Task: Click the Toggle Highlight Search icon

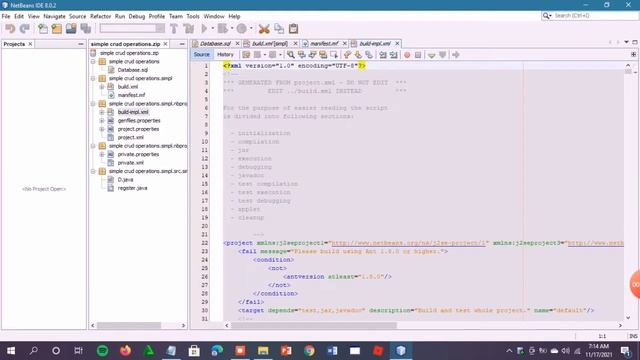Action: (x=323, y=55)
